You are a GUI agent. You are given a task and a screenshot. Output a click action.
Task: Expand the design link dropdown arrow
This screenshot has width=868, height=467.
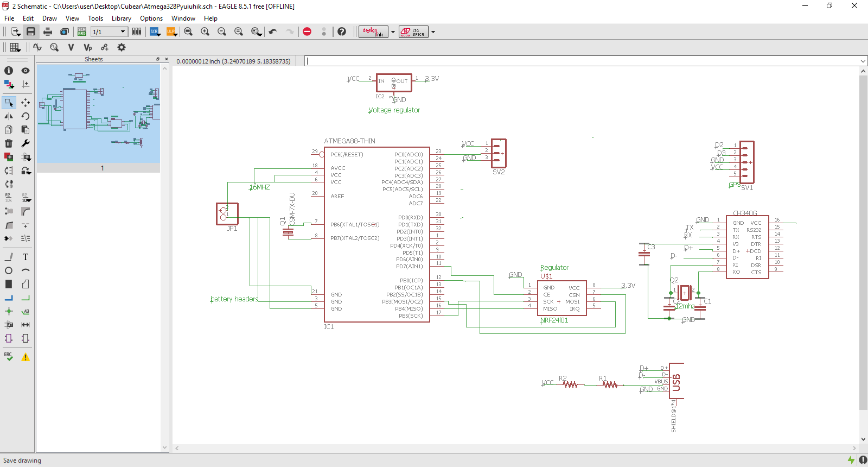pos(393,32)
